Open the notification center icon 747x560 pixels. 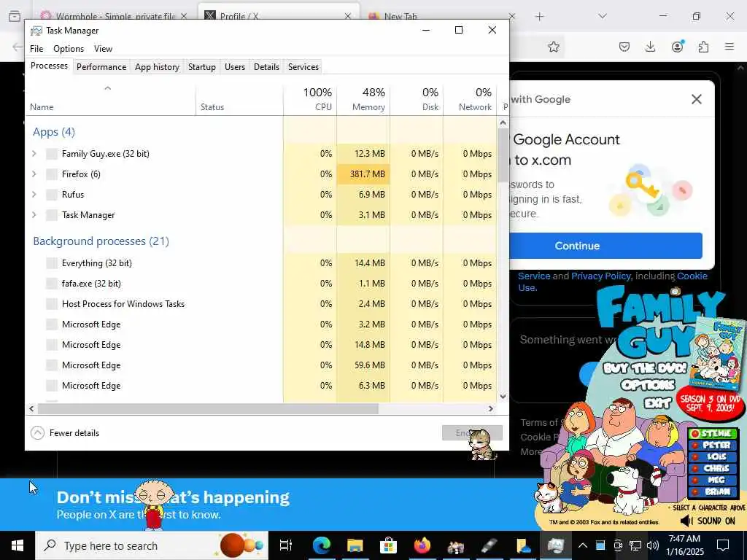723,545
